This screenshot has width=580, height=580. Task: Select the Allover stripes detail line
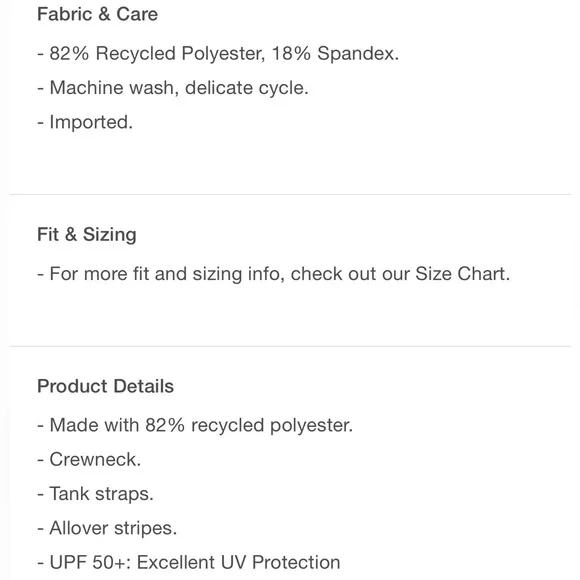click(107, 528)
